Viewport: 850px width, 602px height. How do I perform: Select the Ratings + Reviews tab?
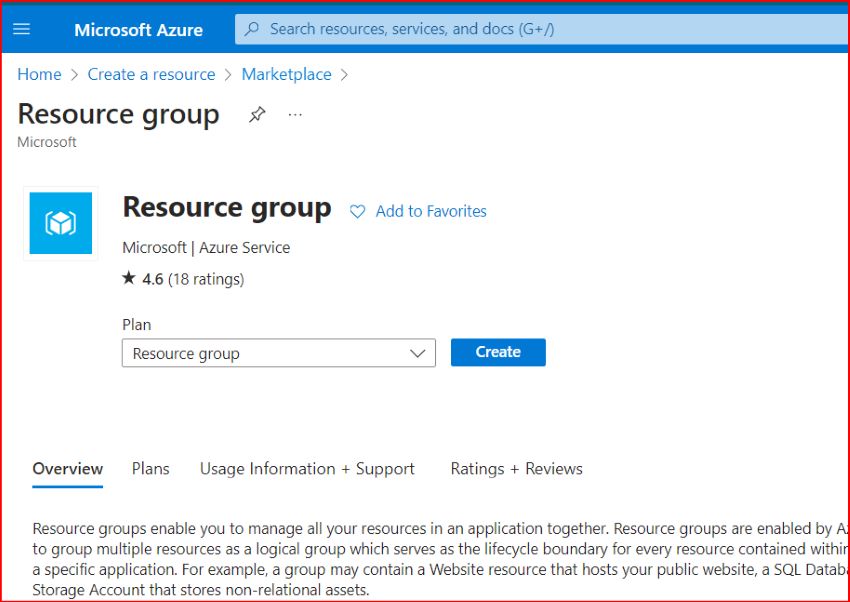coord(516,468)
